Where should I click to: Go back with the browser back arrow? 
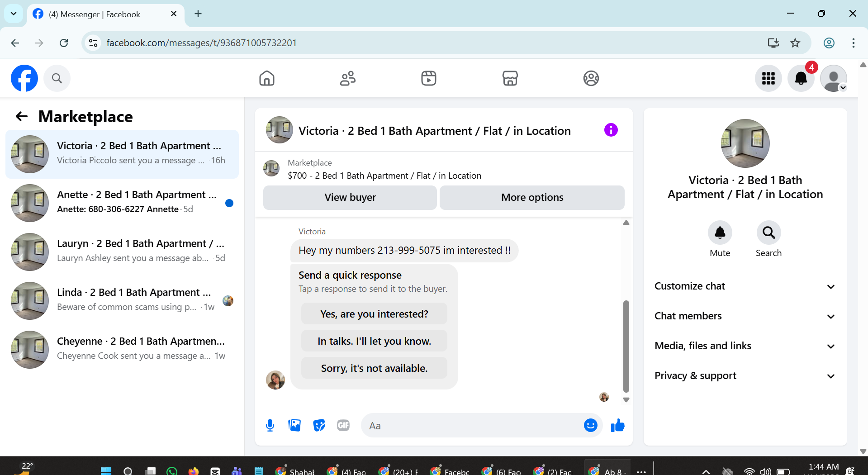[x=15, y=43]
